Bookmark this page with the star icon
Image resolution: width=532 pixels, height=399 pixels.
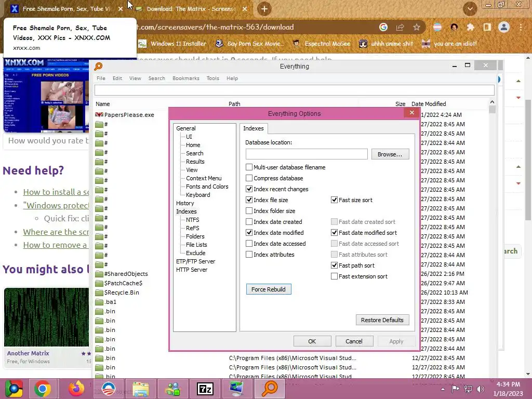pos(417,27)
